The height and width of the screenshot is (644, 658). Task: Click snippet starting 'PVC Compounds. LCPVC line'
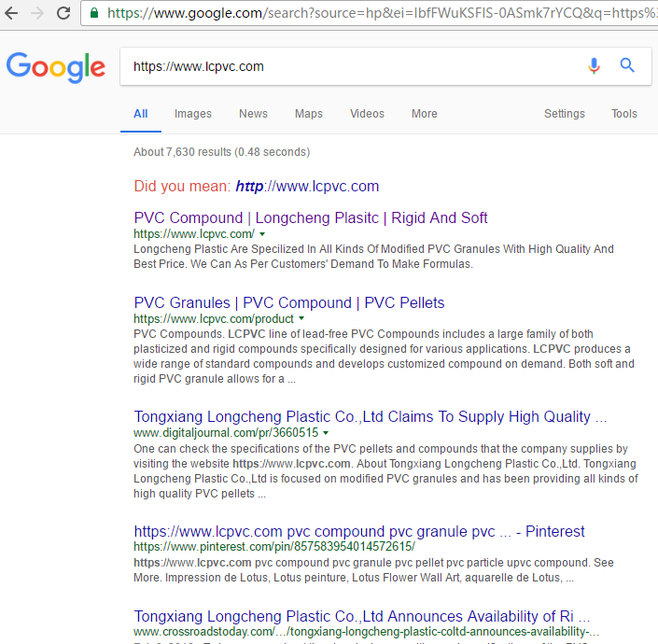coord(384,357)
